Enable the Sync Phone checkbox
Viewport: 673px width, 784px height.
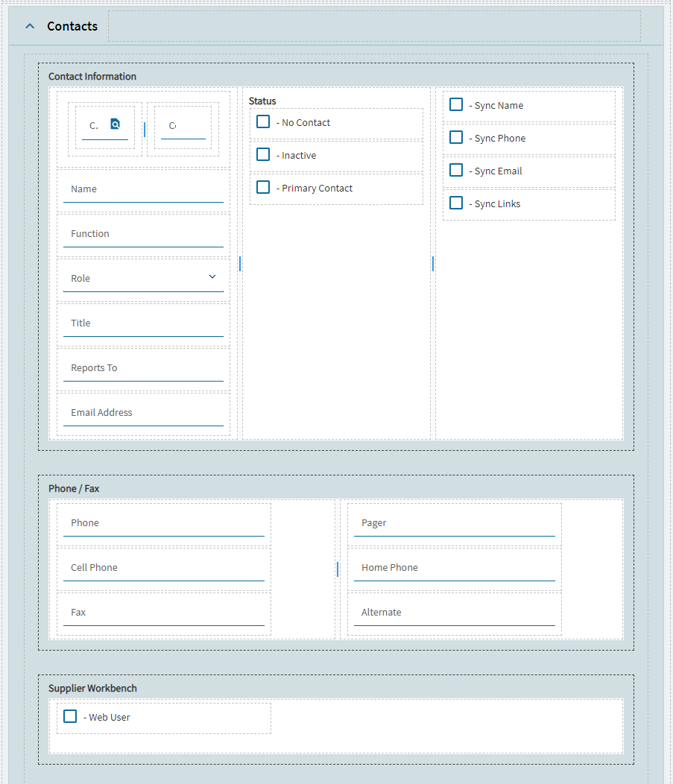[456, 137]
